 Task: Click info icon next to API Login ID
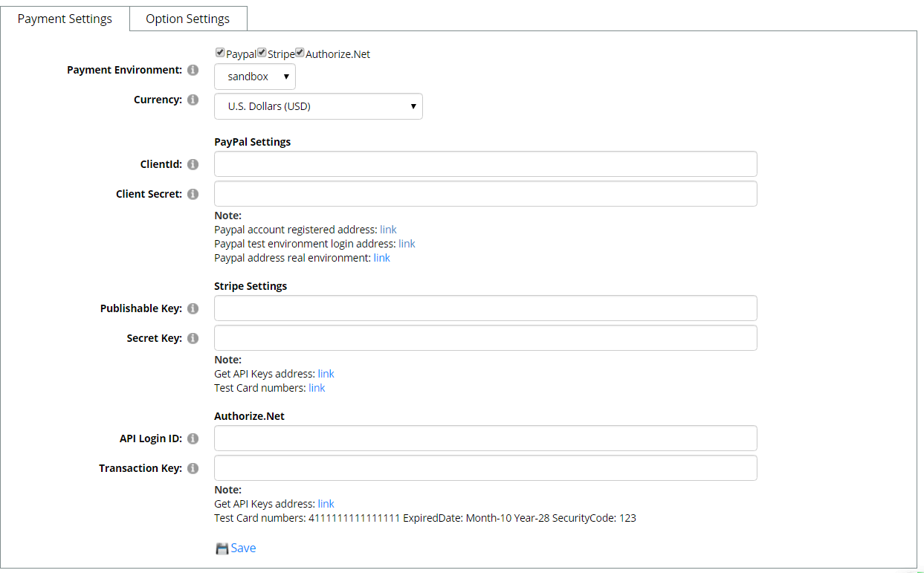[193, 438]
